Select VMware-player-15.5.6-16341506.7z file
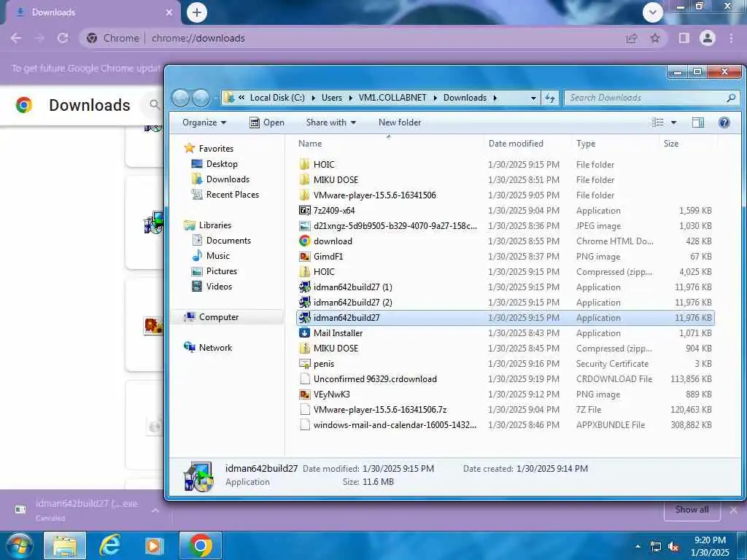Screen dimensions: 747x560 [505, 410]
